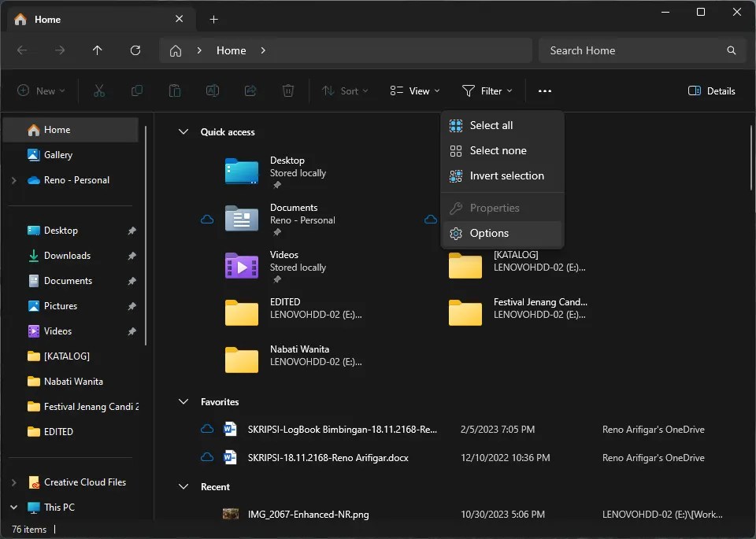This screenshot has width=756, height=539.
Task: Collapse the Quick access section
Action: click(x=183, y=131)
